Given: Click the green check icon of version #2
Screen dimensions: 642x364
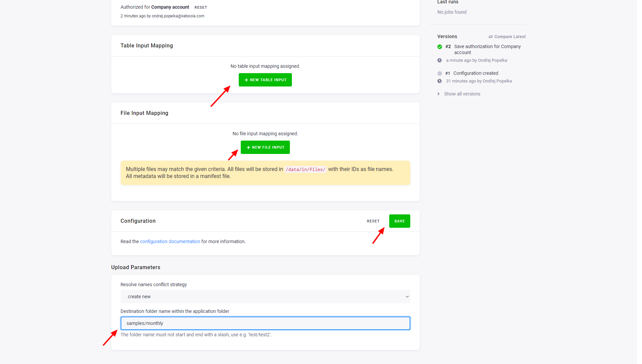Looking at the screenshot, I should point(440,47).
